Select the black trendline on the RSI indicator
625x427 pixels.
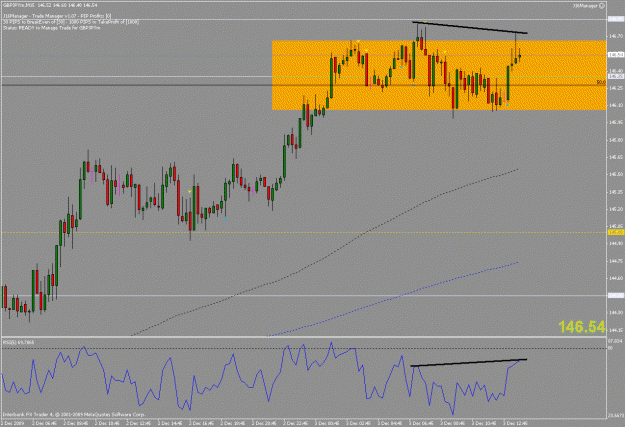click(x=469, y=362)
